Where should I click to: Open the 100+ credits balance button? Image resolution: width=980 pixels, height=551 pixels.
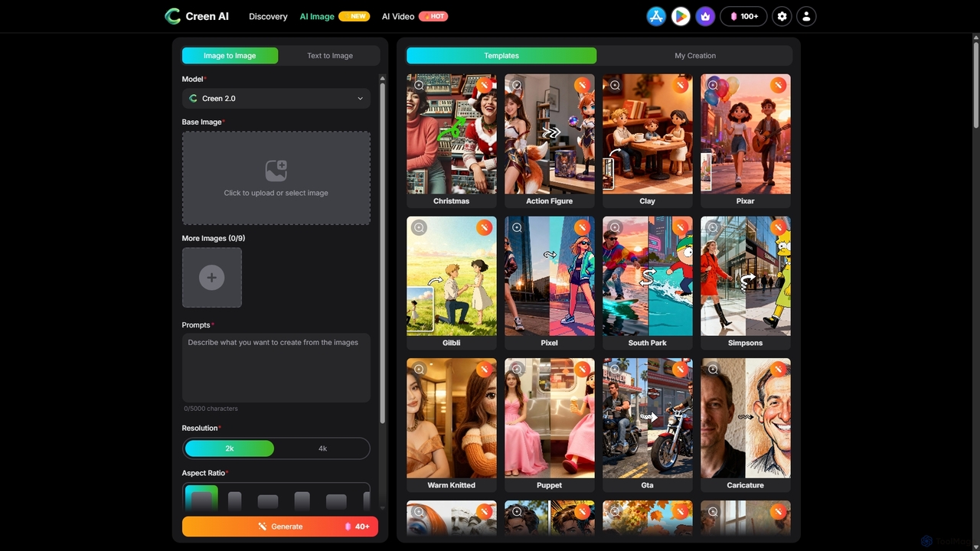[x=743, y=16]
